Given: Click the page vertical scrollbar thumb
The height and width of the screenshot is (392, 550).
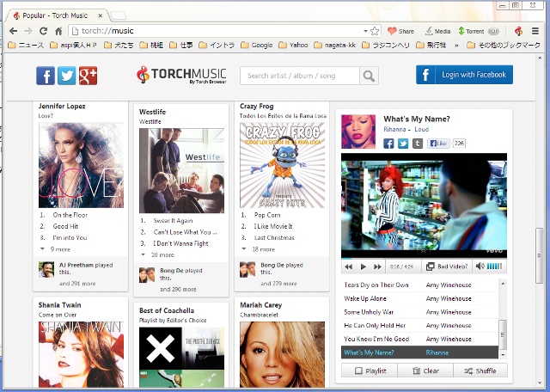Looking at the screenshot, I should coord(539,255).
